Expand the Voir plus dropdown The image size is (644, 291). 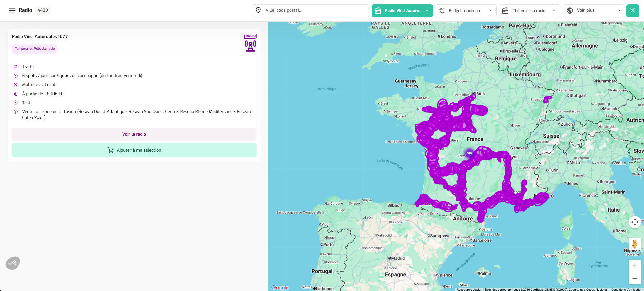593,11
